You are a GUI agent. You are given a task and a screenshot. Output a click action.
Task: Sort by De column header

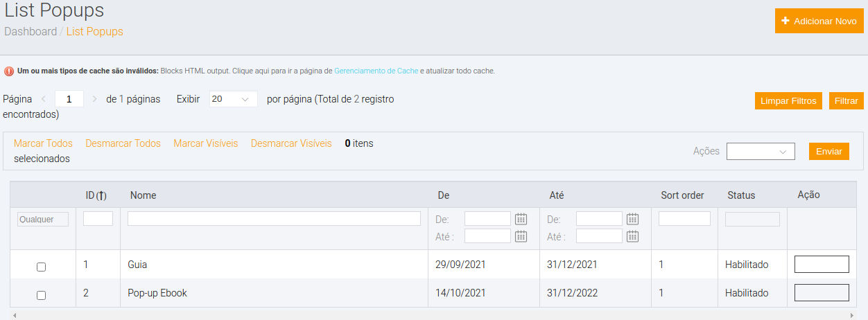click(444, 195)
